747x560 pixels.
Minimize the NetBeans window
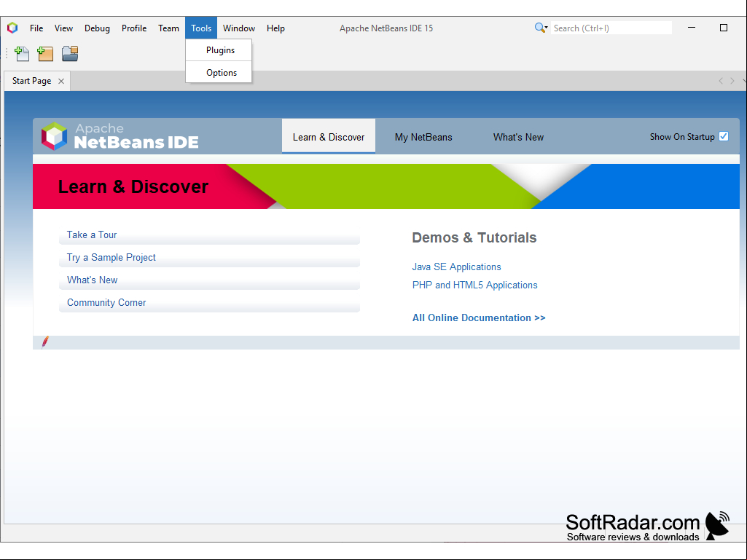[x=692, y=28]
